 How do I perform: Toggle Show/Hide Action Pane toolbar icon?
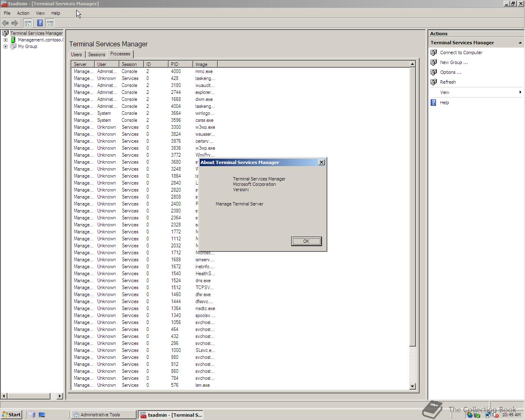point(50,23)
